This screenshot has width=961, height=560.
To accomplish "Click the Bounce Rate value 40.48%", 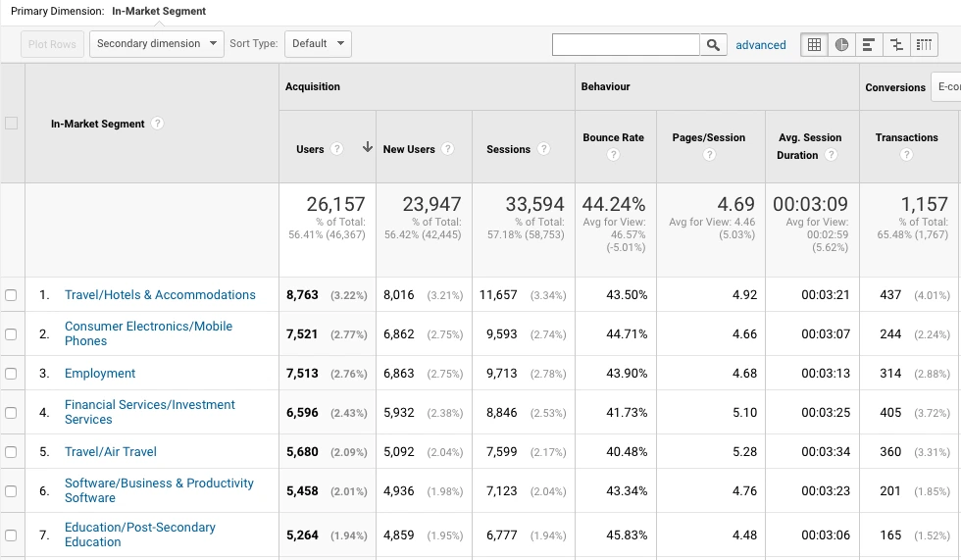I will [627, 451].
